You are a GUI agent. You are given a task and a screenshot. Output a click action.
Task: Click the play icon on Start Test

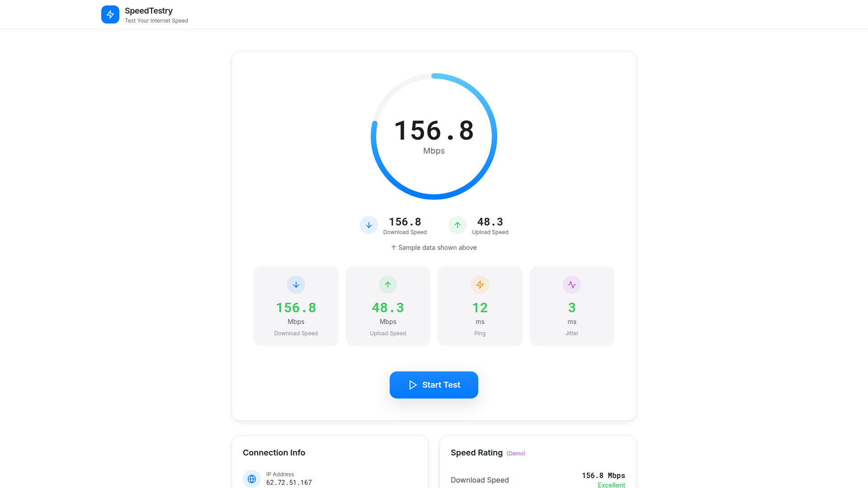[413, 385]
